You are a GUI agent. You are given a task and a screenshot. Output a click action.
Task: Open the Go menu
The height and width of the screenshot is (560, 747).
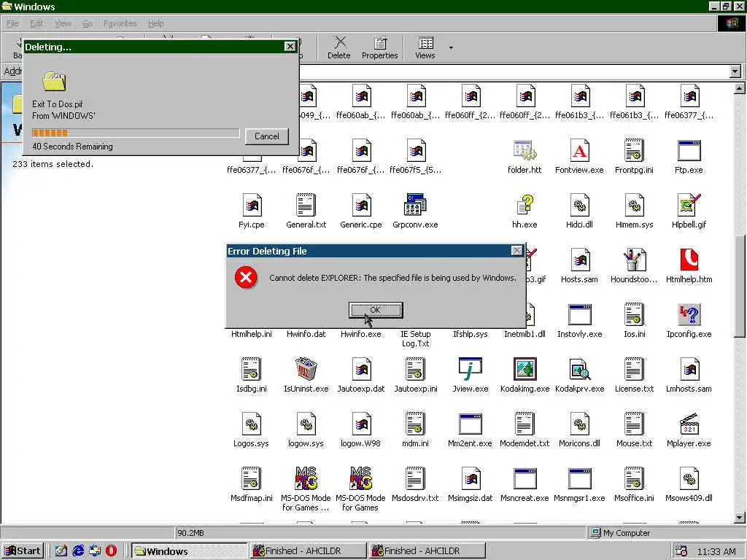[88, 23]
